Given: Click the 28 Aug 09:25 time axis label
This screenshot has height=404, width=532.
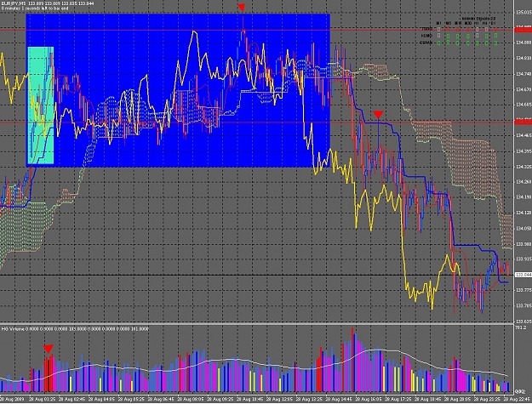Looking at the screenshot, I should click(220, 399).
